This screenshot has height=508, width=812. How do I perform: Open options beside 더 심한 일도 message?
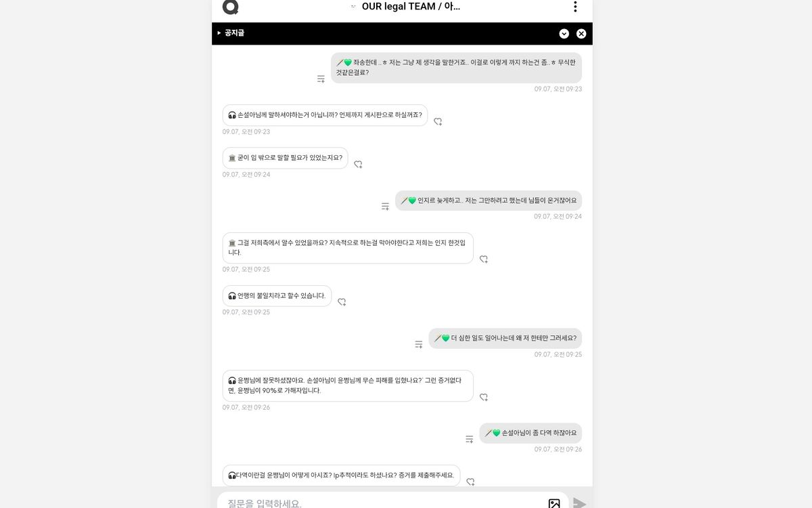(418, 345)
